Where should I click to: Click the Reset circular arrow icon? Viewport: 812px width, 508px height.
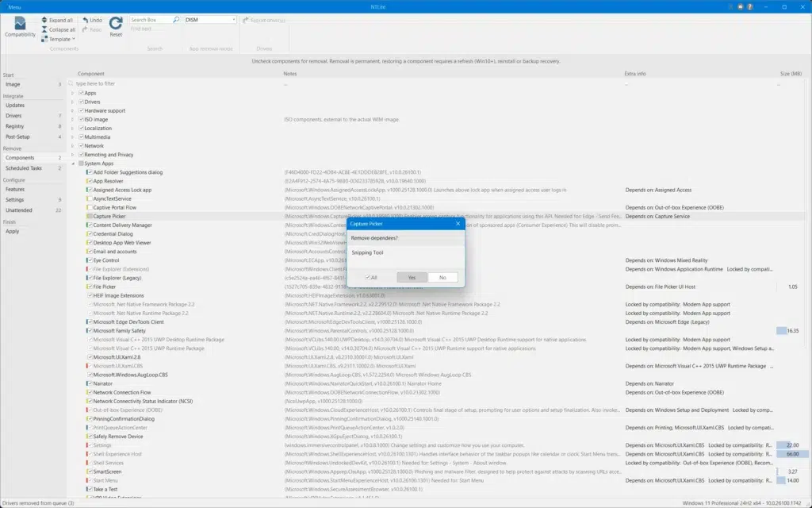pos(116,23)
